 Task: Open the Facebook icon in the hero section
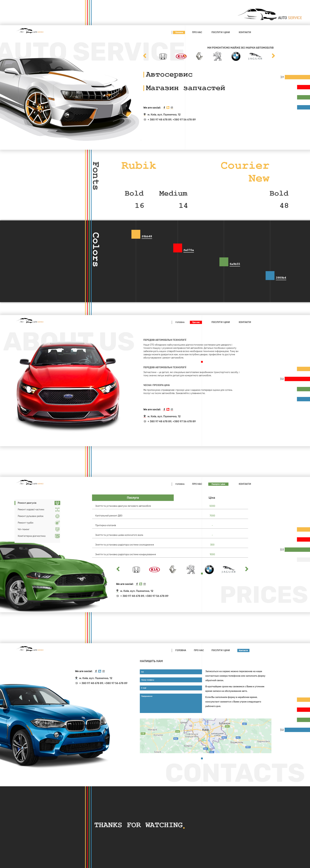(164, 108)
